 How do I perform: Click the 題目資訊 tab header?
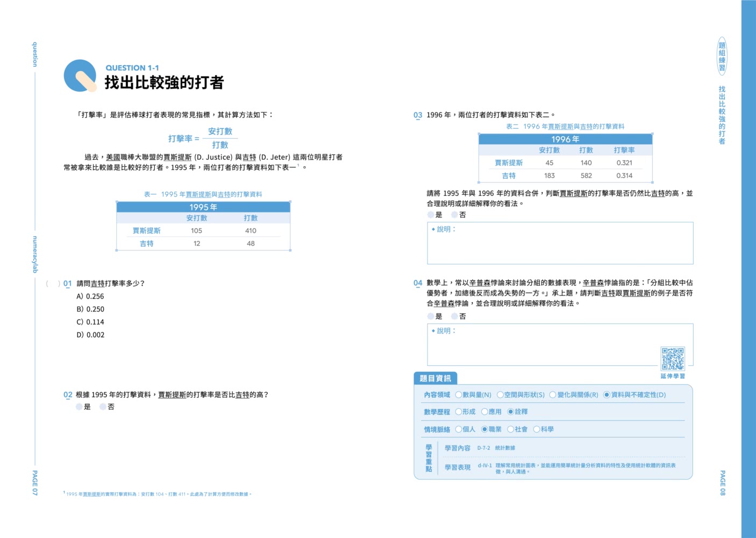coord(436,378)
